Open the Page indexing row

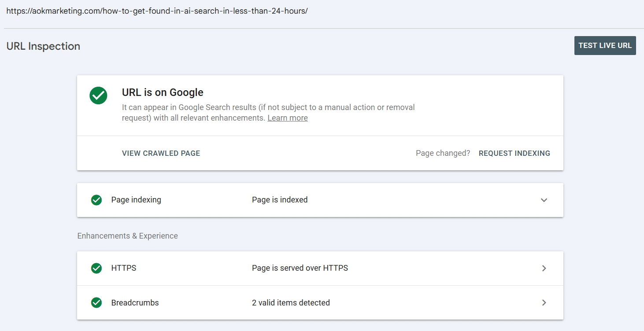tap(320, 200)
